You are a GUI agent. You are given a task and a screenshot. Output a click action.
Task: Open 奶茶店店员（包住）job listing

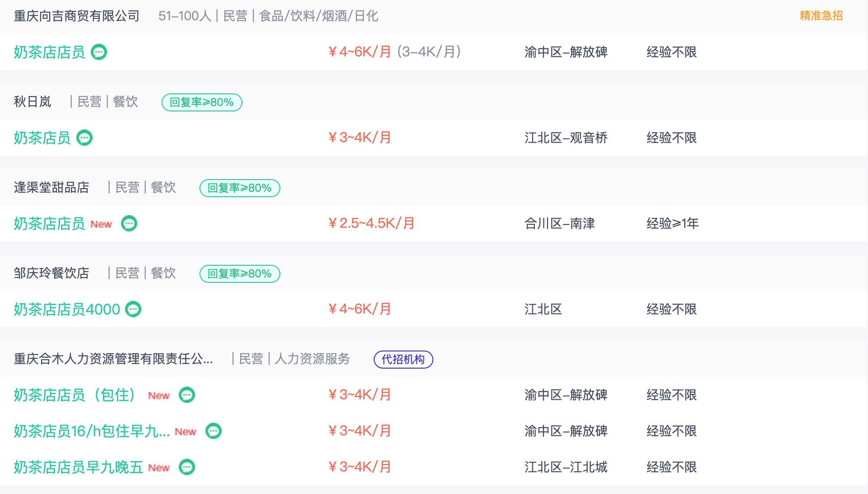[75, 395]
